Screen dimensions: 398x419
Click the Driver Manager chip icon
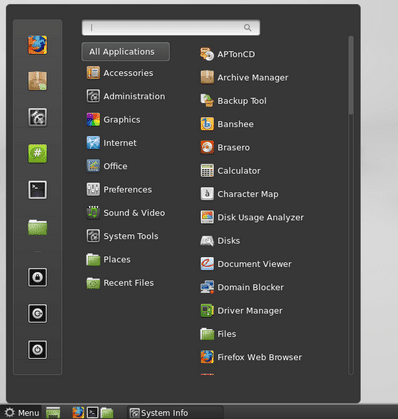click(x=207, y=311)
